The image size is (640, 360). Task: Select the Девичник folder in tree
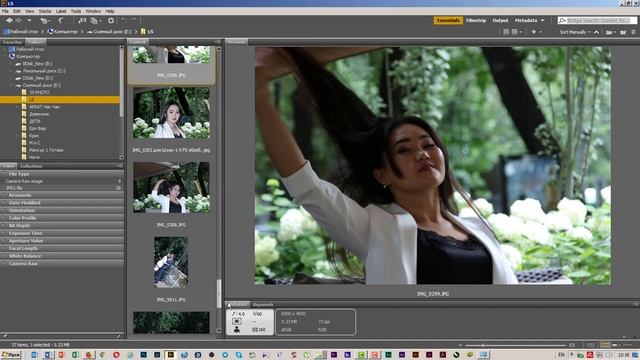(x=39, y=114)
